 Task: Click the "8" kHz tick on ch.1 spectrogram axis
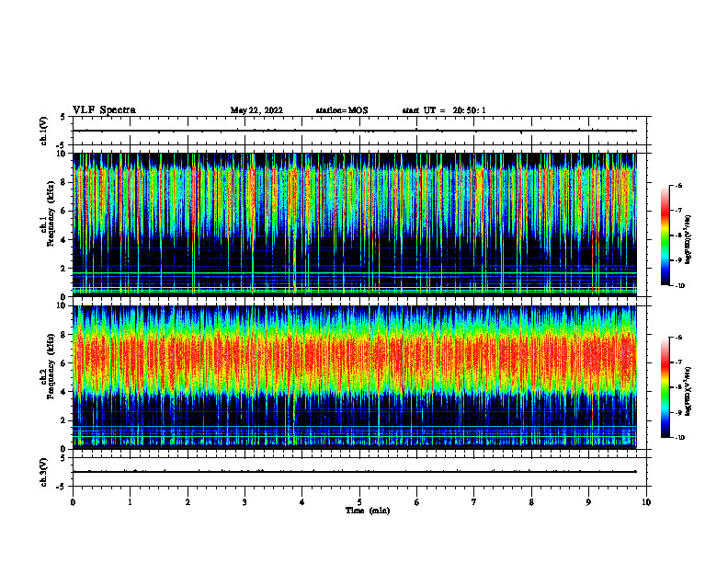pos(63,182)
